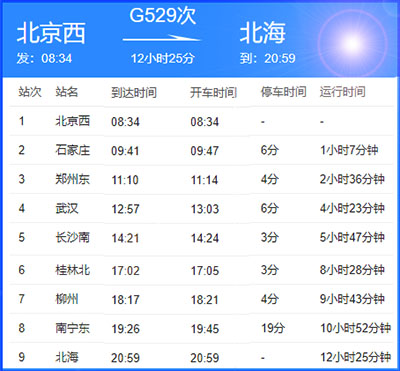
Task: Click arrival time 18:17 for 柳州
Action: click(125, 300)
